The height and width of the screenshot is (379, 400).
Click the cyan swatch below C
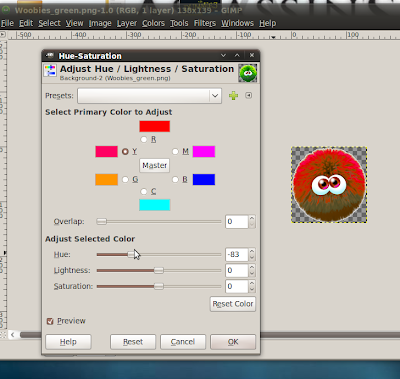tap(155, 205)
